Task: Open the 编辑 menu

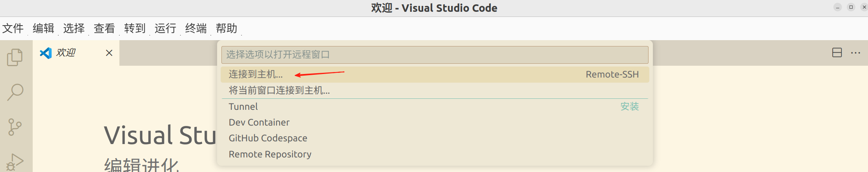Action: [x=43, y=28]
